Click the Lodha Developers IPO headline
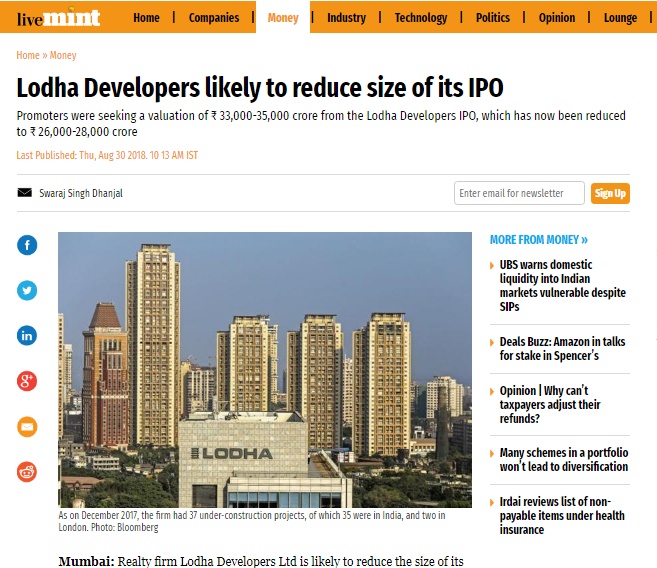This screenshot has height=568, width=657. pyautogui.click(x=260, y=88)
